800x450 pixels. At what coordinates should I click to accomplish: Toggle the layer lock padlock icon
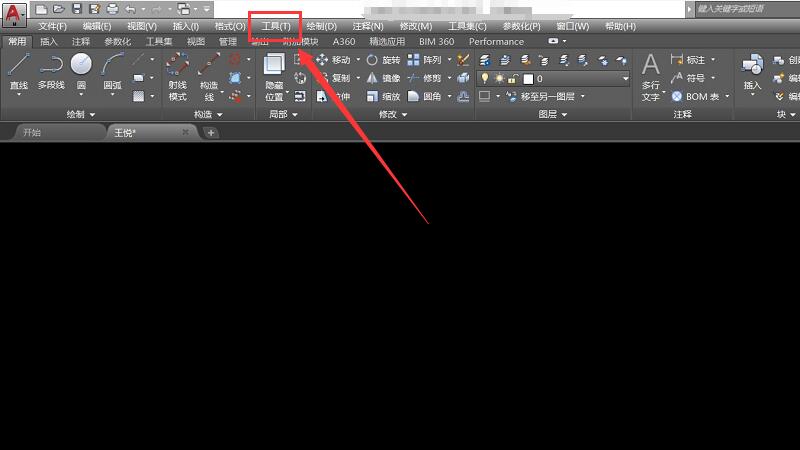512,78
